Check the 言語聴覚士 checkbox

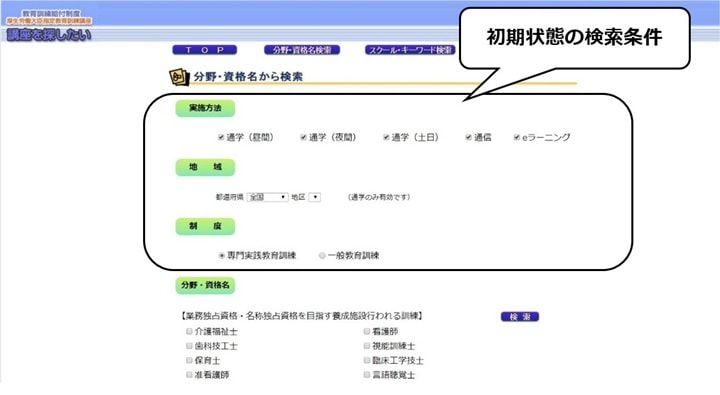[367, 375]
